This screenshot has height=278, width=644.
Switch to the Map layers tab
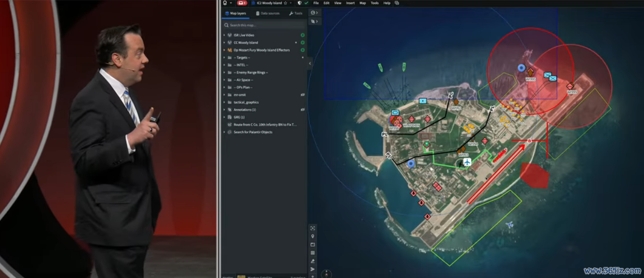[236, 13]
